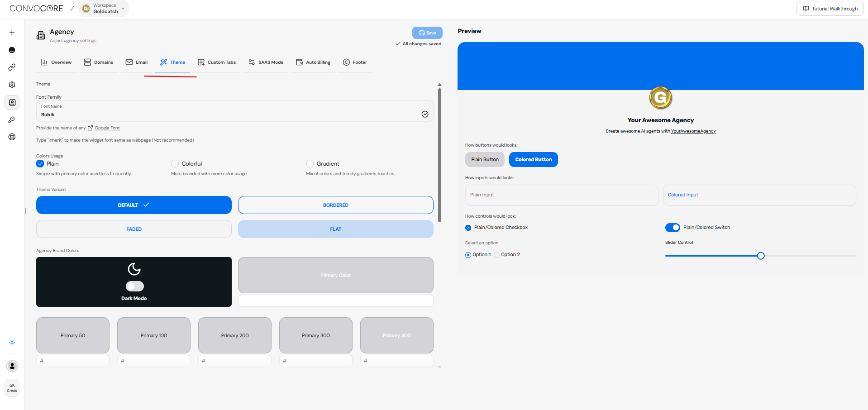Open the agents panel in the sidebar
The image size is (868, 410).
click(x=12, y=50)
